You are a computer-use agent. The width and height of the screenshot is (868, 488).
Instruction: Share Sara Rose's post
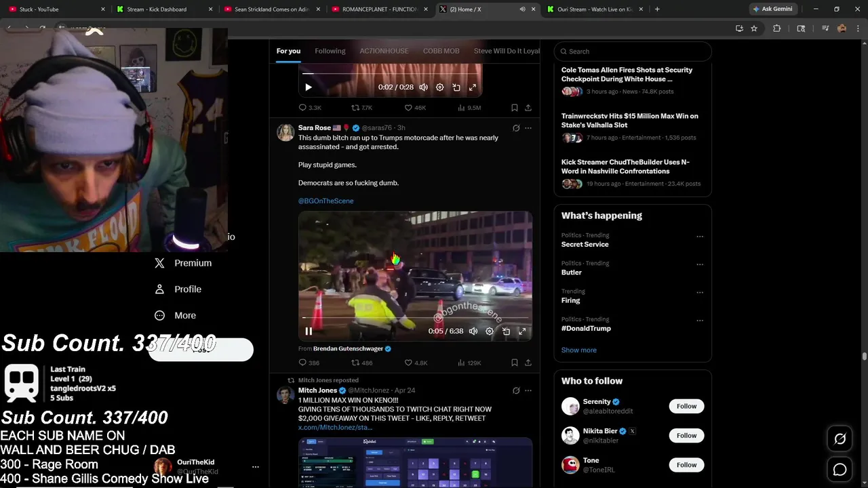(x=528, y=363)
